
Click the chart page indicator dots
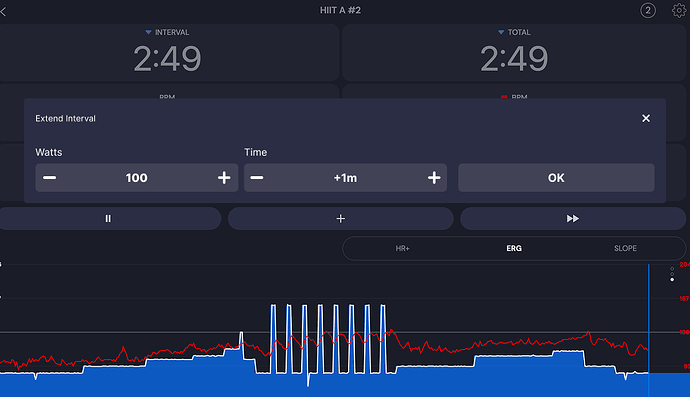coord(672,274)
